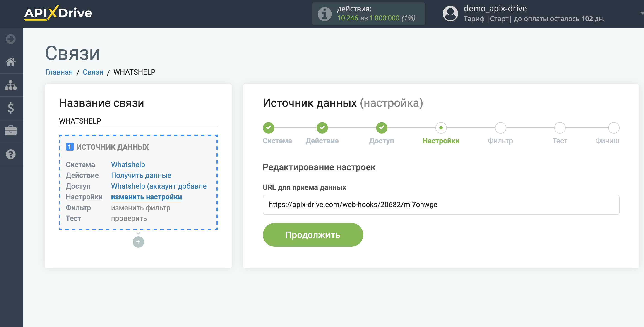Open the Home icon in the sidebar
This screenshot has height=327, width=644.
point(11,62)
